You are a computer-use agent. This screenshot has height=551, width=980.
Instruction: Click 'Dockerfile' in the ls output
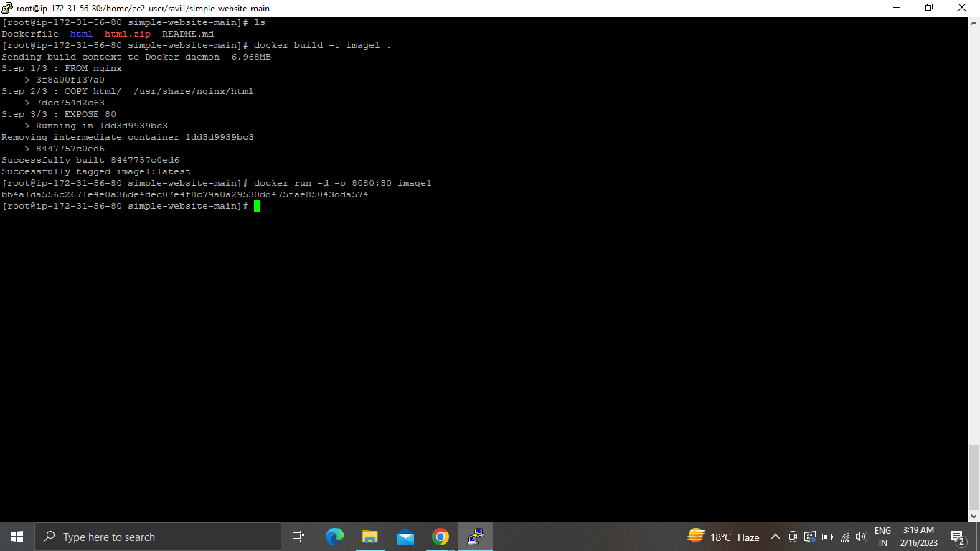point(30,34)
